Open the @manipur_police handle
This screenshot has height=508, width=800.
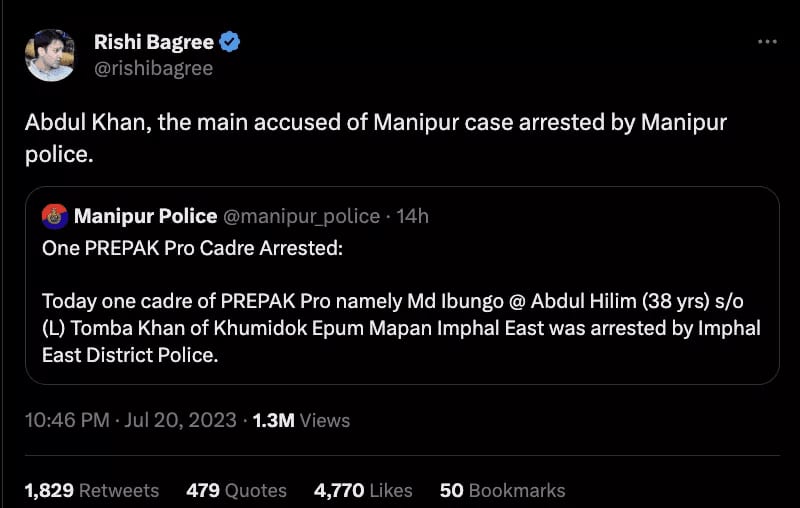tap(302, 216)
